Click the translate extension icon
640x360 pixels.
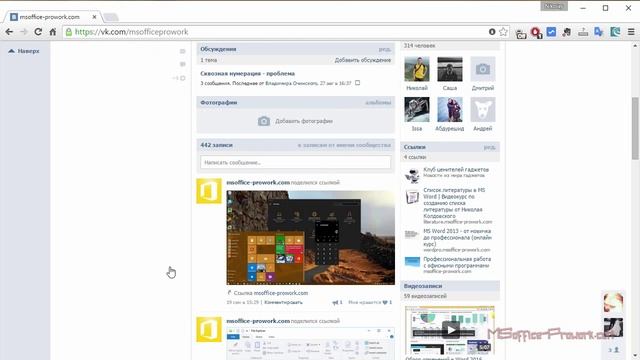point(598,32)
